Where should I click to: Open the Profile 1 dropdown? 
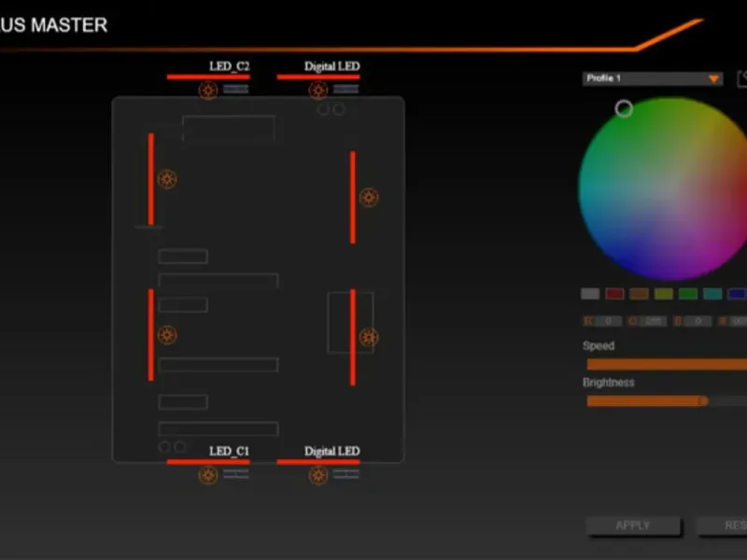coord(653,78)
